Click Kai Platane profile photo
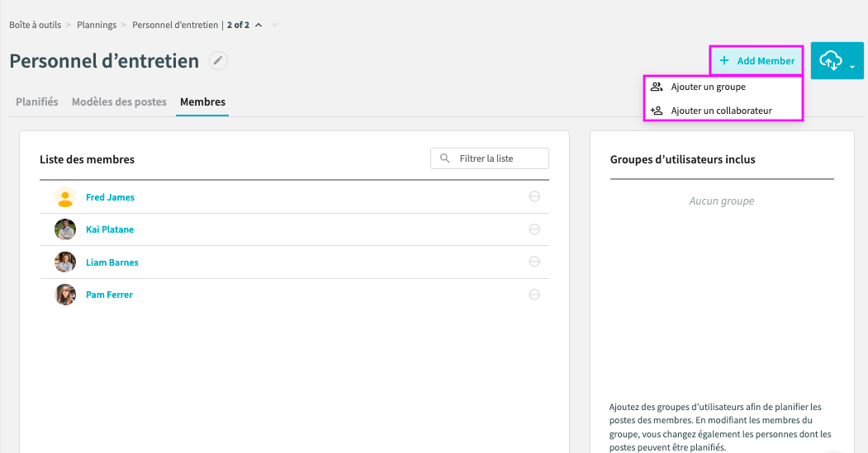Screen dimensions: 868x453 click(x=65, y=229)
